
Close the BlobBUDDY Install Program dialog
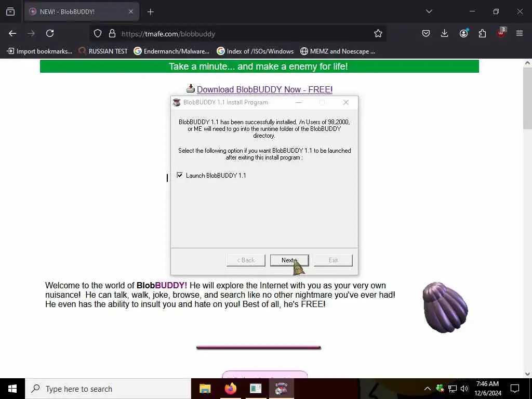click(345, 102)
